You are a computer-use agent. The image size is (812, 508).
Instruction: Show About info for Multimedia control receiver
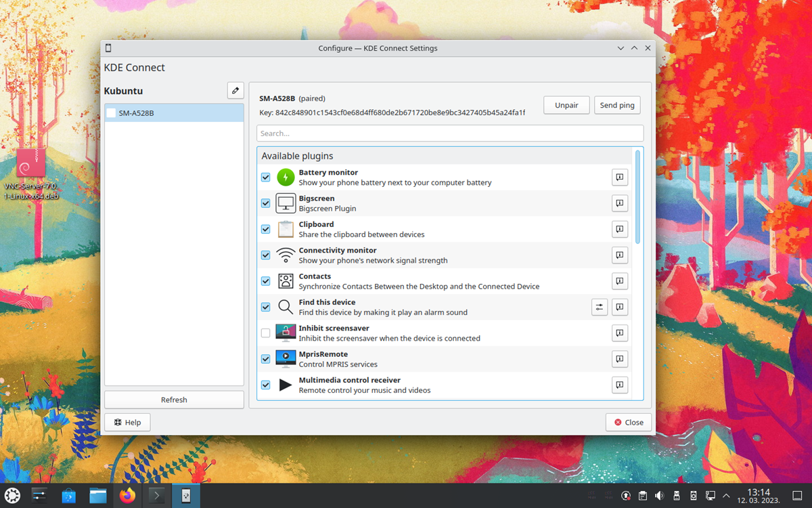click(x=620, y=385)
